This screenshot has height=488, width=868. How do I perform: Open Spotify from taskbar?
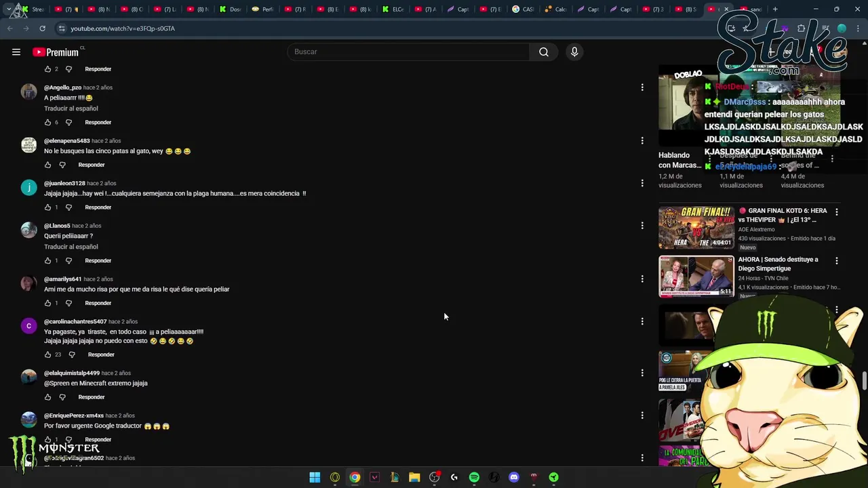coord(474,477)
